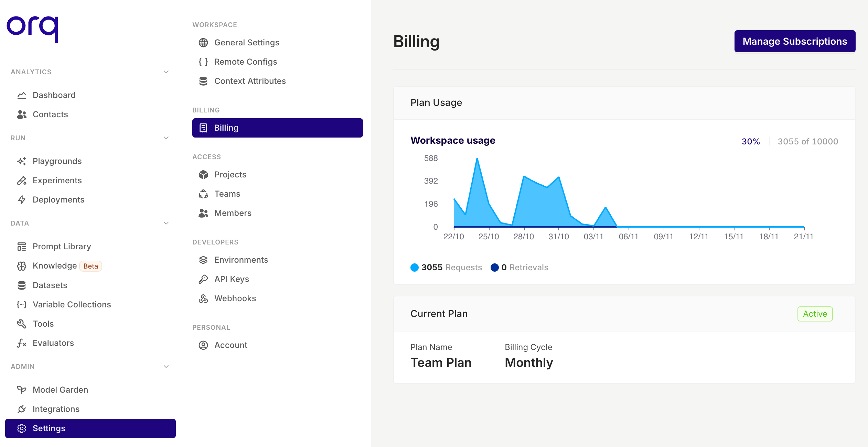Screen dimensions: 868x447
Task: Click the Evaluators function icon
Action: click(22, 343)
